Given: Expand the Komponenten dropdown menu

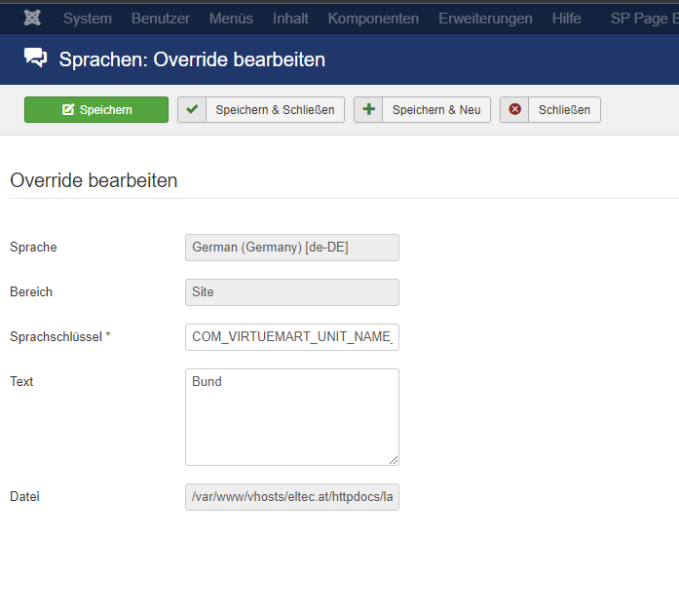Looking at the screenshot, I should pyautogui.click(x=373, y=19).
